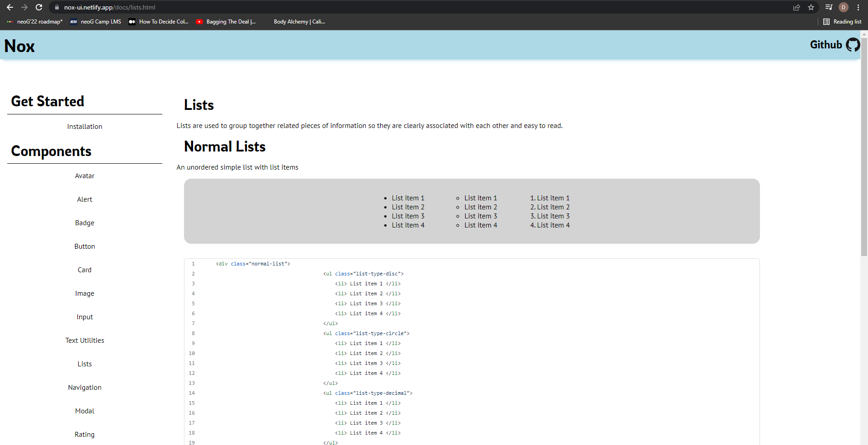Share this page via the share icon
The image size is (868, 445).
797,7
